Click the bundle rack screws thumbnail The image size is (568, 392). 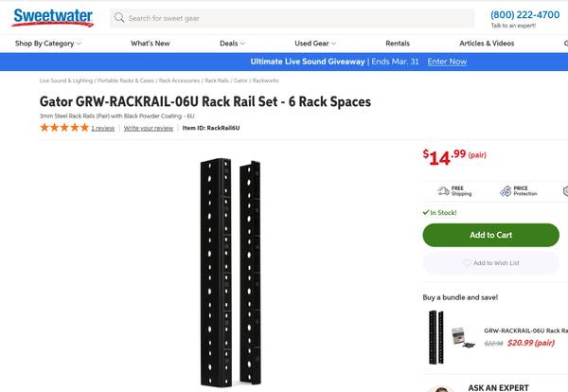460,337
